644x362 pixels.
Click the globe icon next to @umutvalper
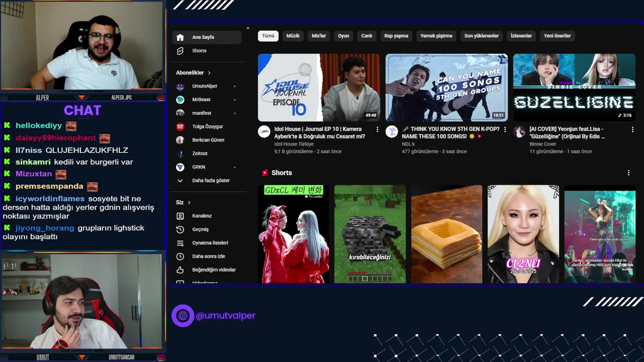click(183, 316)
